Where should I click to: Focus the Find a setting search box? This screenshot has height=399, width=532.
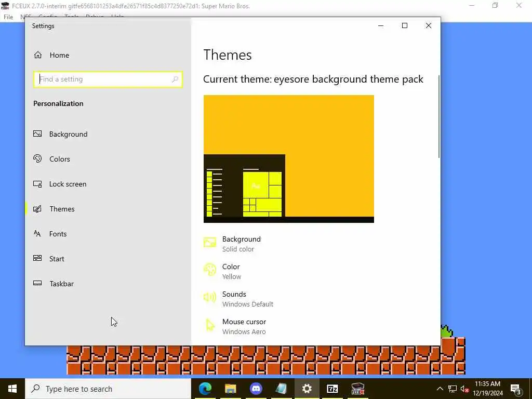(108, 79)
